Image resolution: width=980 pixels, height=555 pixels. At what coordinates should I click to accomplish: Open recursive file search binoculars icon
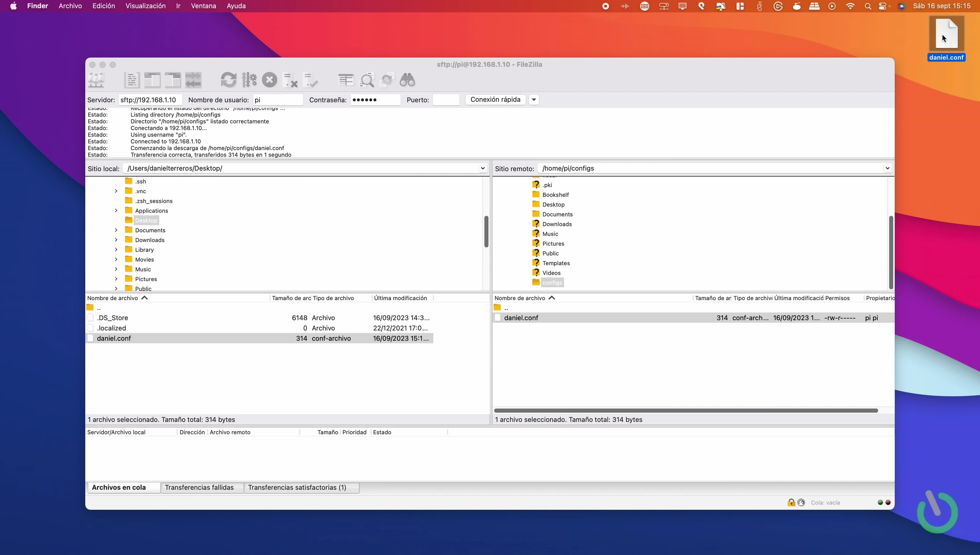(x=407, y=80)
